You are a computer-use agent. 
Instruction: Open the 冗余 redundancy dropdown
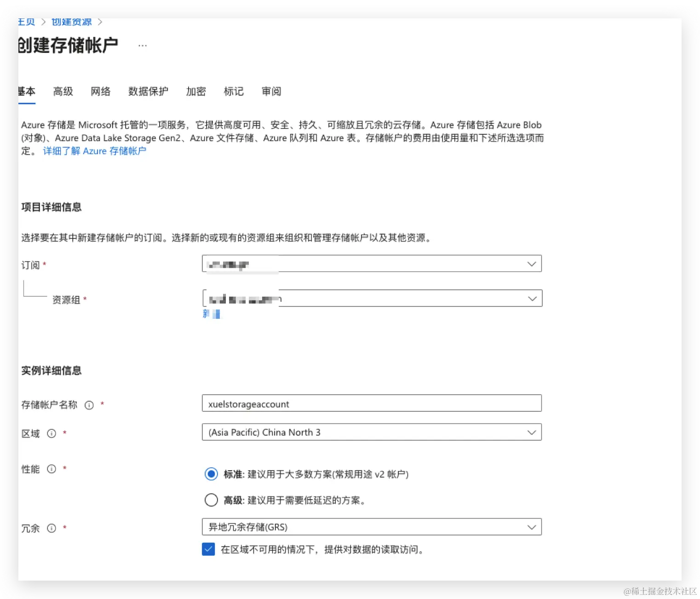point(372,527)
